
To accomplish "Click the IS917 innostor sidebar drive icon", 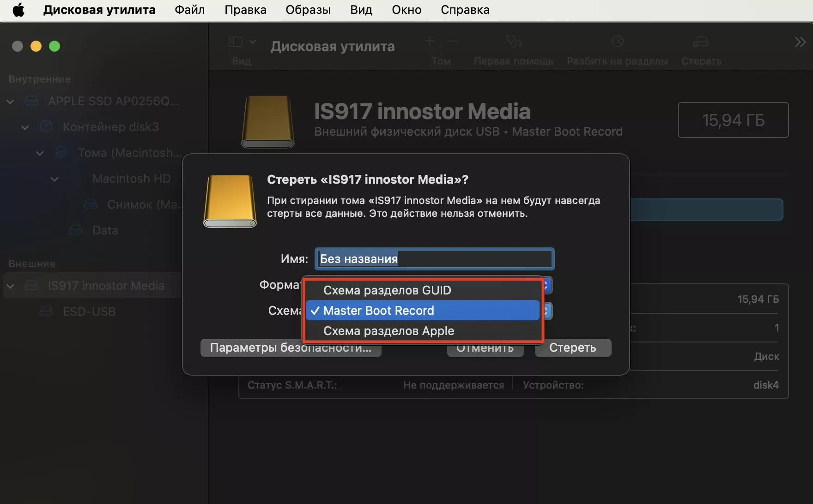I will click(31, 285).
